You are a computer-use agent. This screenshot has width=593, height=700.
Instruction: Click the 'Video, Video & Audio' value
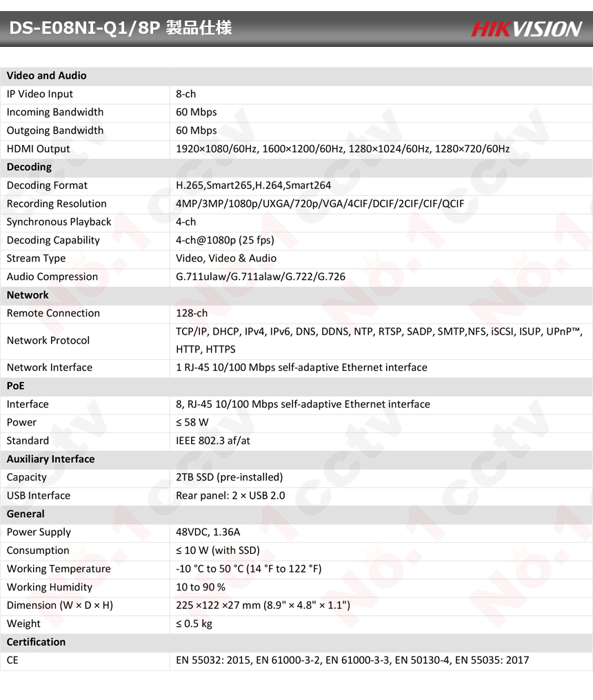pos(226,259)
